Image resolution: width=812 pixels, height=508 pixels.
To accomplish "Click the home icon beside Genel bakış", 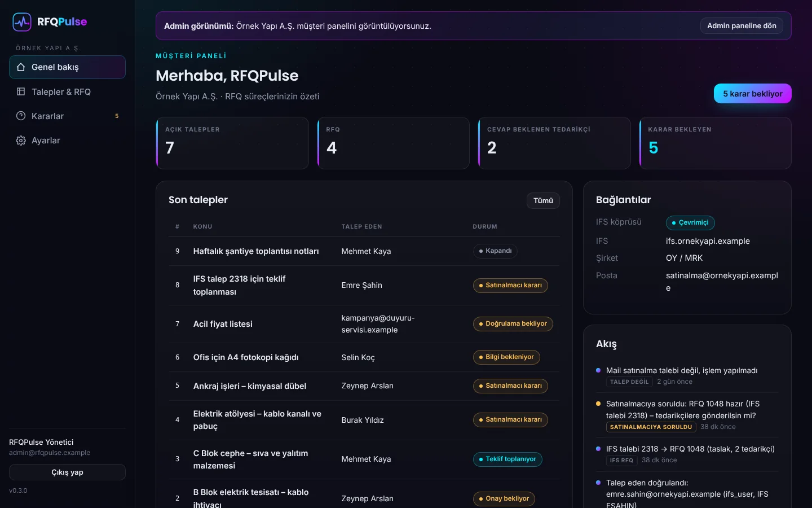I will [x=21, y=67].
